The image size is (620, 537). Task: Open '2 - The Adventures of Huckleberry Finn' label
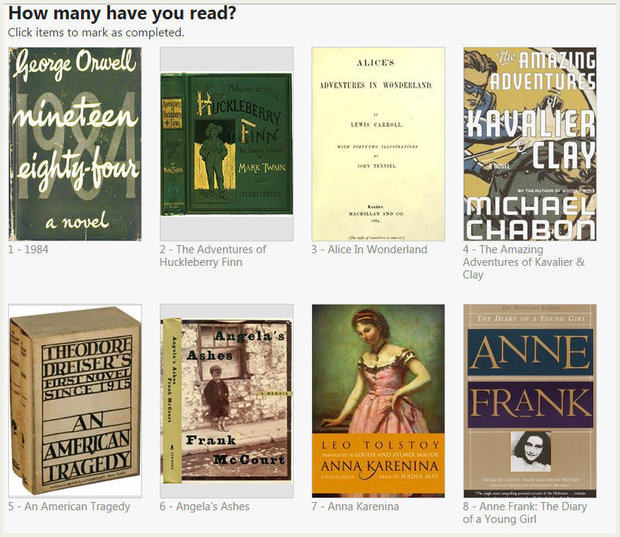pos(213,256)
